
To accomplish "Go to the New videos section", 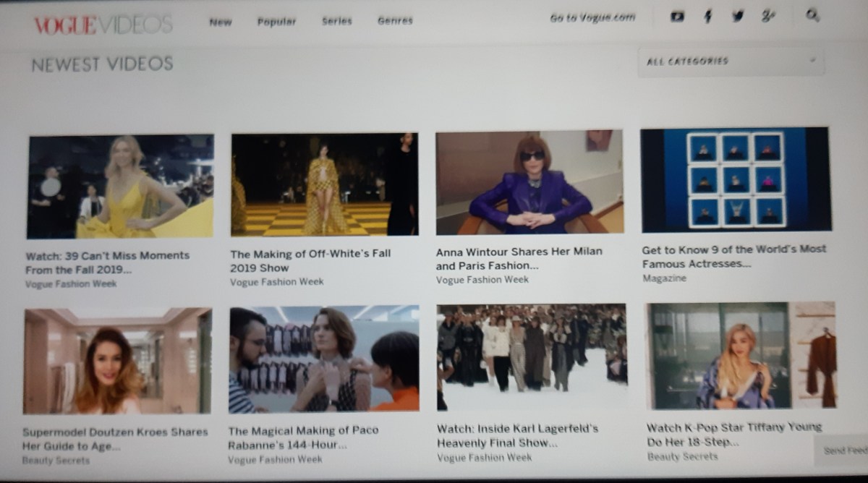I will (221, 22).
